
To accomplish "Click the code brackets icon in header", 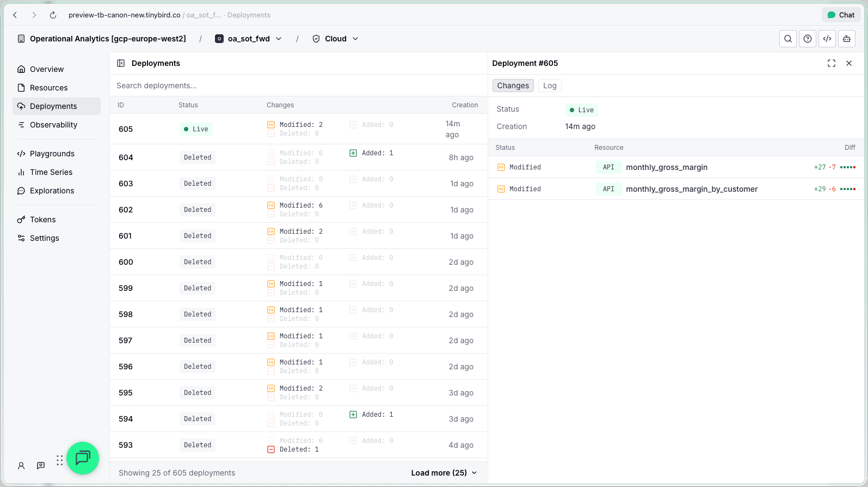I will pyautogui.click(x=827, y=39).
